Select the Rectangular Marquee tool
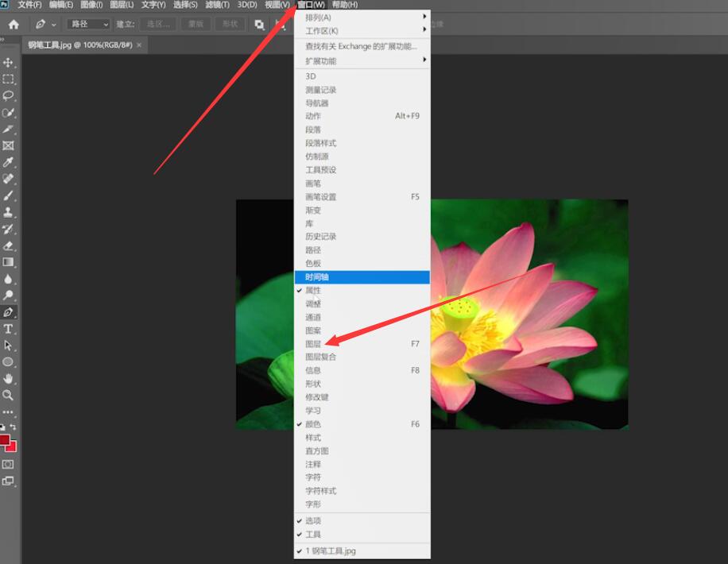This screenshot has height=564, width=728. 8,79
